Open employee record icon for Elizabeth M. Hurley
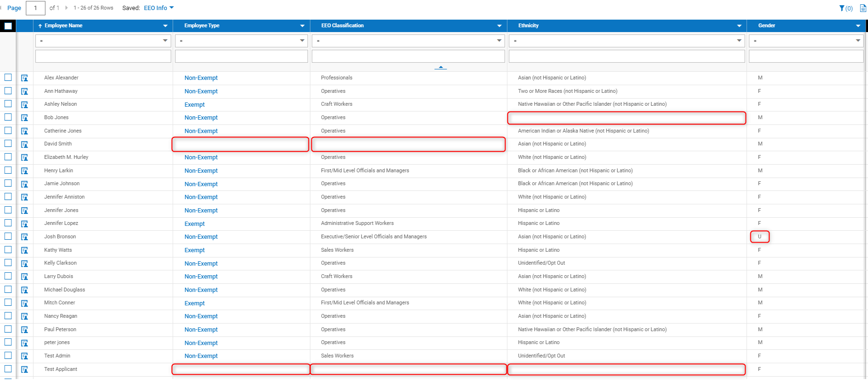 click(24, 157)
